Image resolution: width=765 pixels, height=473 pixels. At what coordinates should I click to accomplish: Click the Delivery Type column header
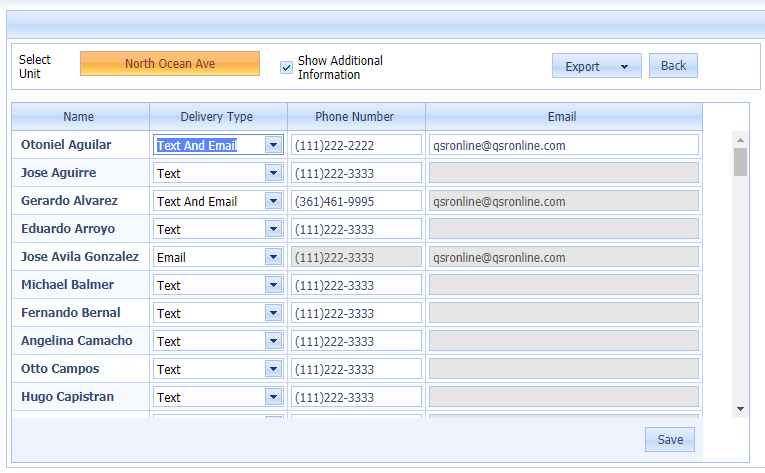(x=217, y=117)
